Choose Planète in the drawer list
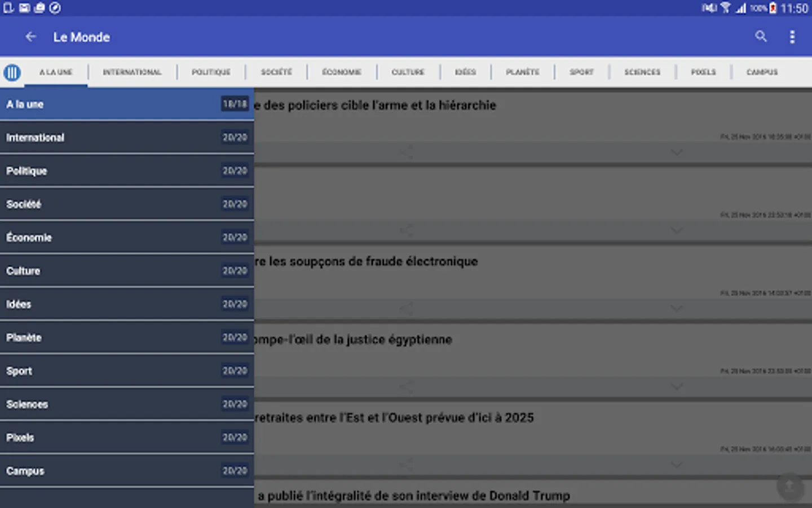812x508 pixels. pos(127,337)
